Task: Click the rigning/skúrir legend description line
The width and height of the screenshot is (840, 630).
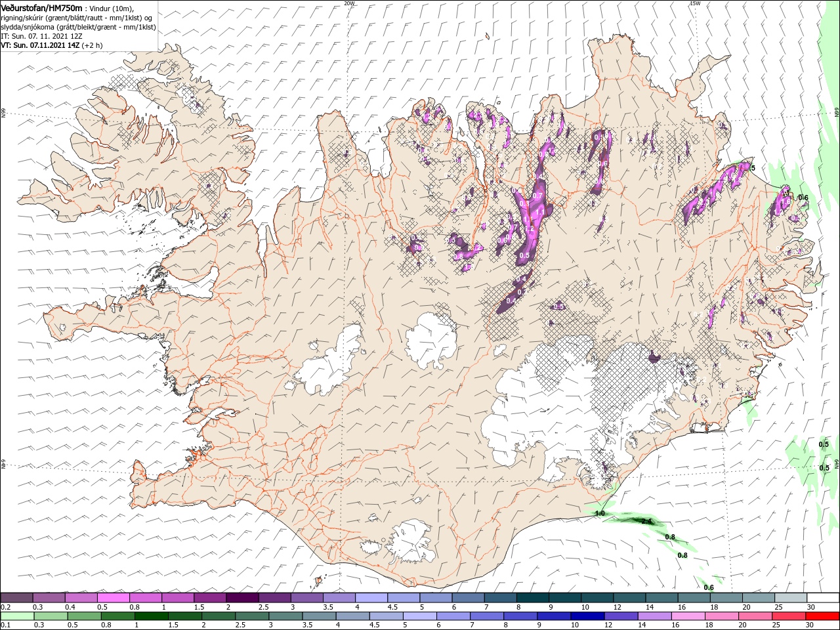Action: pos(76,17)
